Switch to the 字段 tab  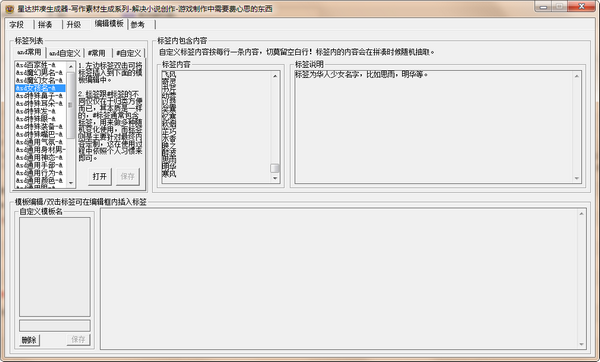17,24
